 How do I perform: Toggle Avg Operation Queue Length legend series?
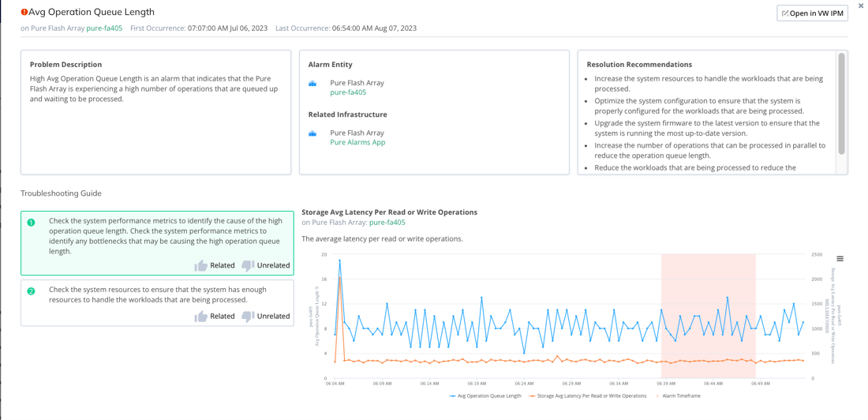point(485,396)
